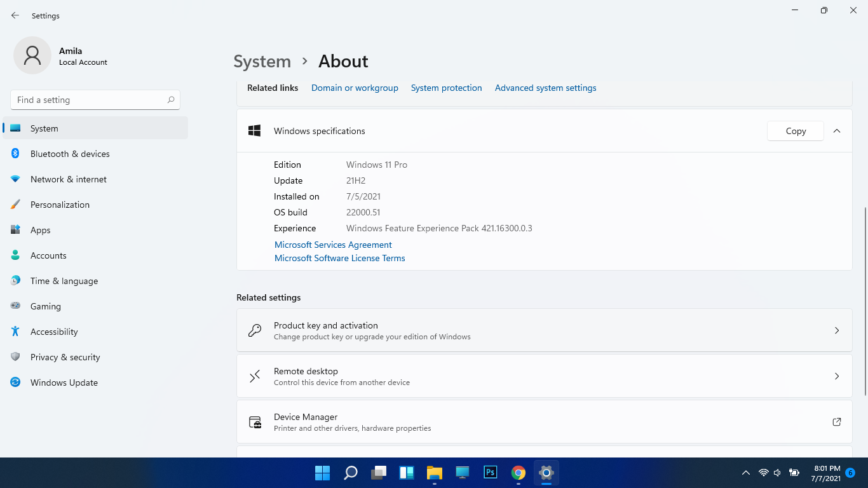Switch to Google Chrome on the taskbar
Image resolution: width=868 pixels, height=488 pixels.
pos(519,473)
